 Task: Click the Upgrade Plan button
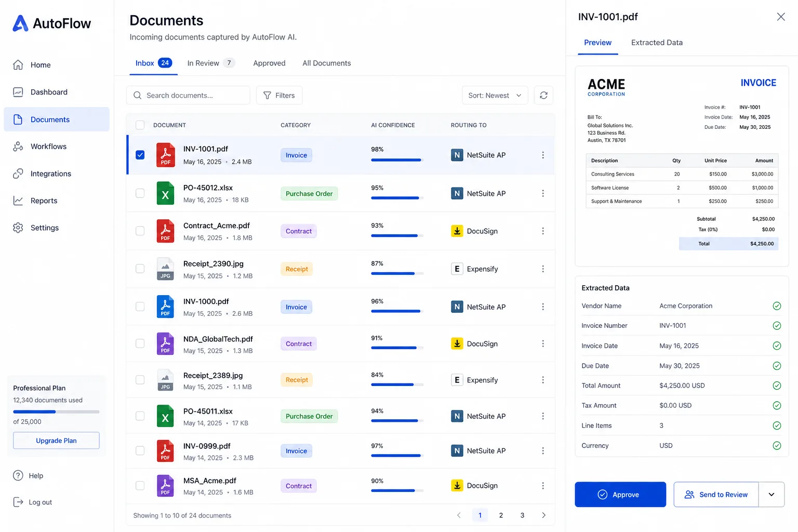click(x=56, y=441)
